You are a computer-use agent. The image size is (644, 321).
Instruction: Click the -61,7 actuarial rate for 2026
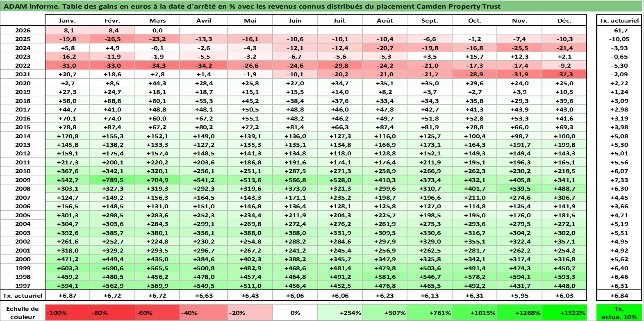coord(619,30)
